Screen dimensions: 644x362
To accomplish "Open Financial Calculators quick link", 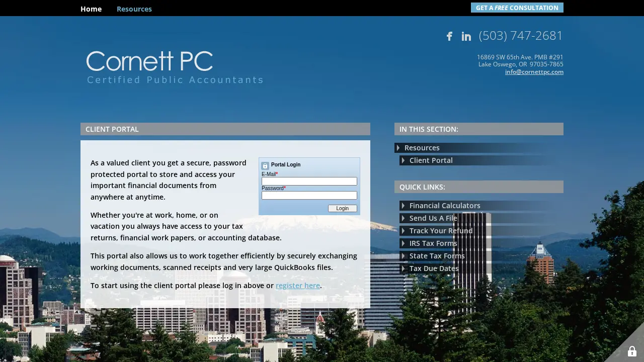I will (445, 206).
